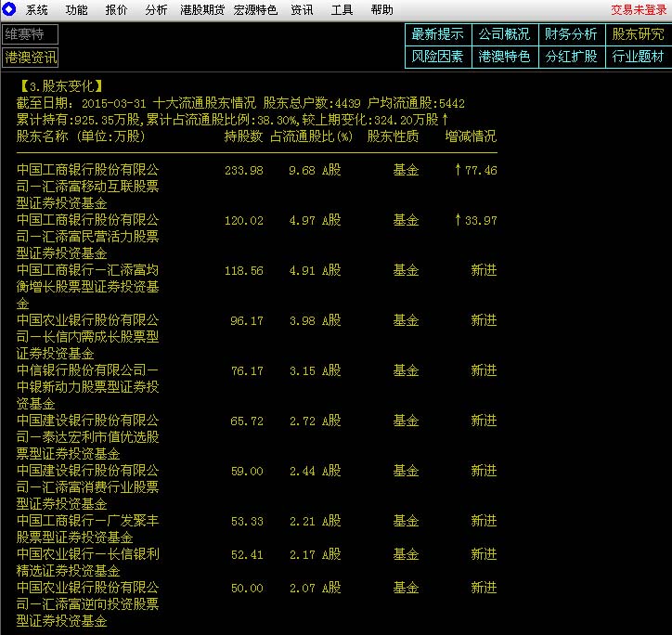672x635 pixels.
Task: Open the 宏源特色 menu
Action: pyautogui.click(x=255, y=10)
